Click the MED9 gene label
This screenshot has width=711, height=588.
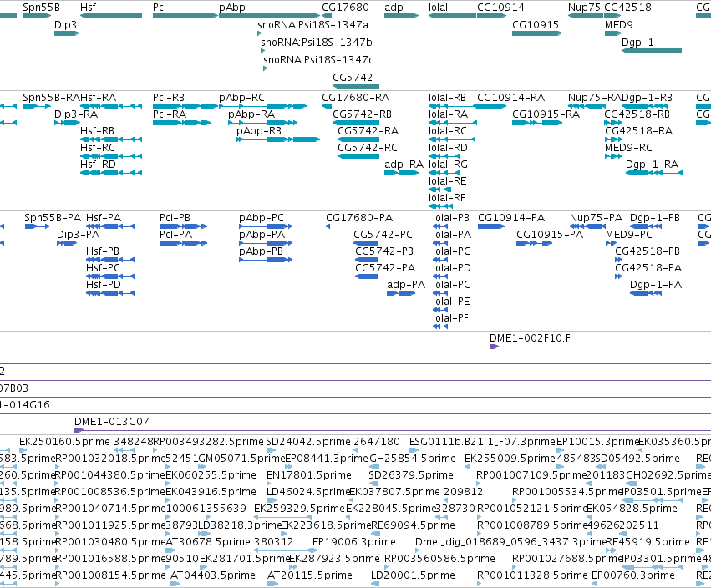tap(618, 24)
